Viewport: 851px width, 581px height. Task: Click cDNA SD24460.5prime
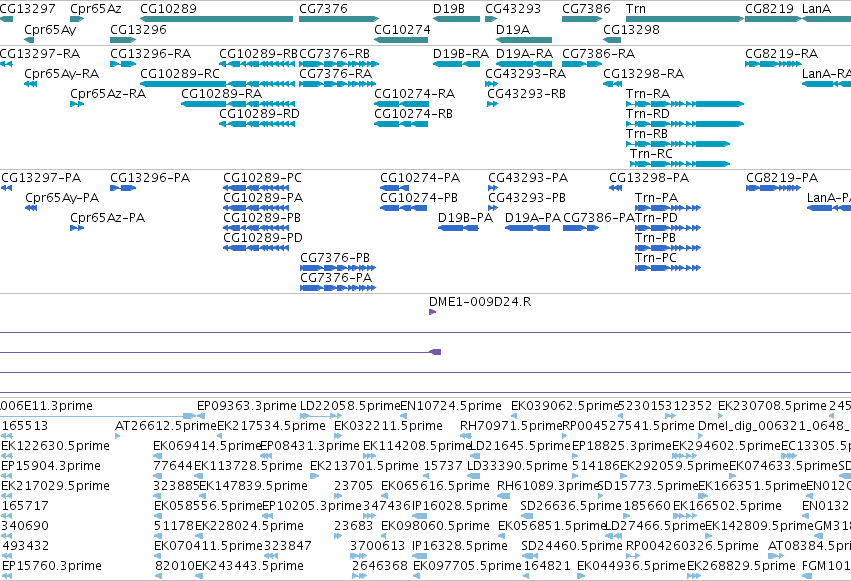(x=530, y=556)
